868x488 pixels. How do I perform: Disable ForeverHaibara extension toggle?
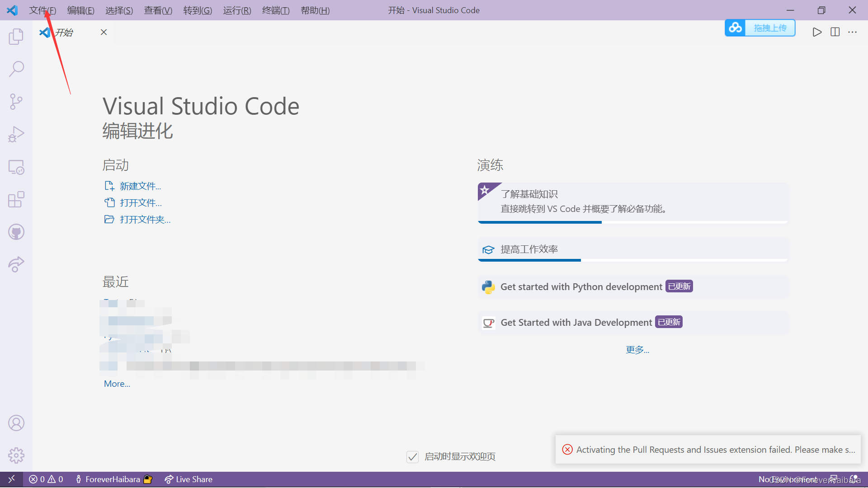point(148,479)
